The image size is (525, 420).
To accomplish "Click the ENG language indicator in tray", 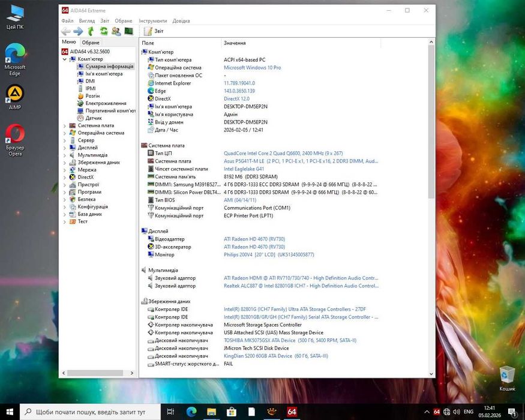I will [x=469, y=412].
